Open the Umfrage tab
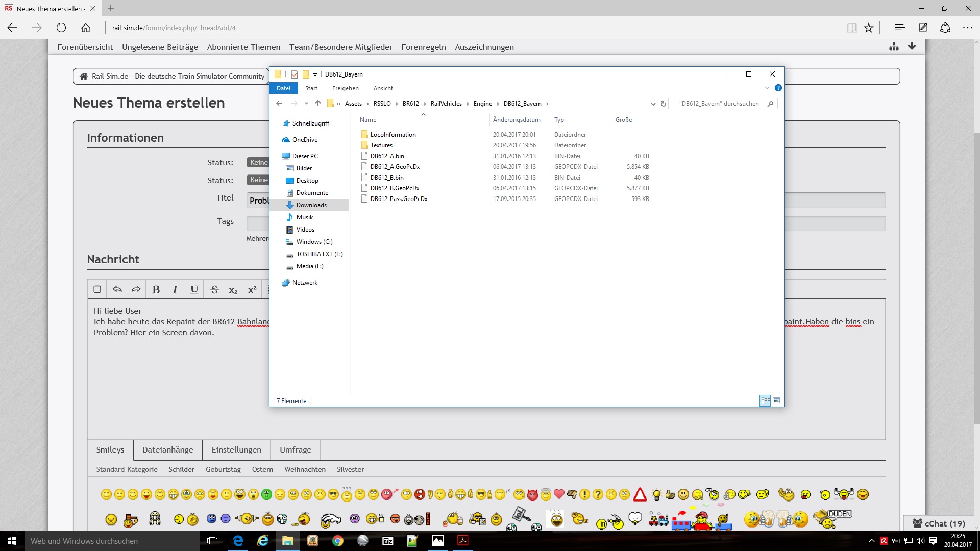The width and height of the screenshot is (980, 551). (296, 450)
